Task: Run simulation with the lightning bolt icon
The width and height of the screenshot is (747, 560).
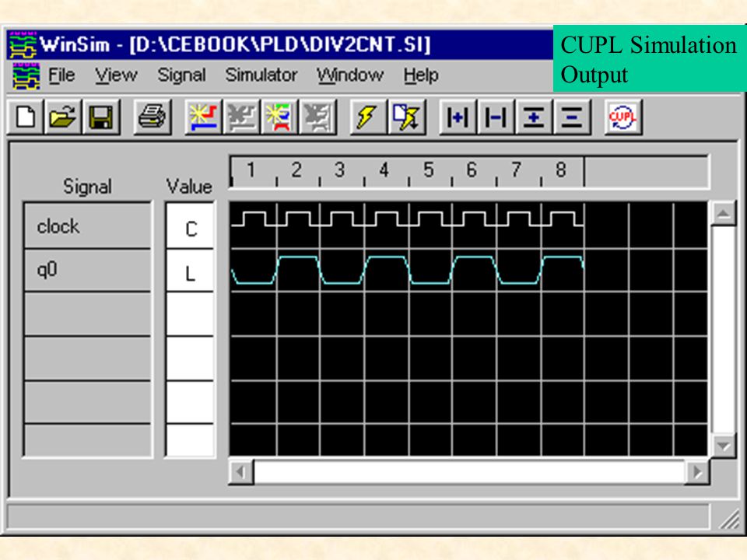Action: pyautogui.click(x=368, y=117)
